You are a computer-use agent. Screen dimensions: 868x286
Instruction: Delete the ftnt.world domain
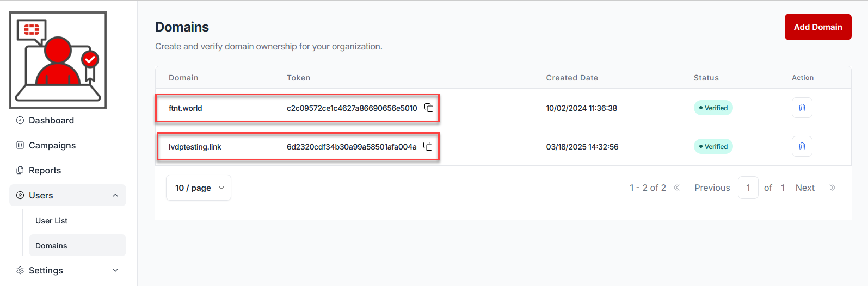click(802, 108)
